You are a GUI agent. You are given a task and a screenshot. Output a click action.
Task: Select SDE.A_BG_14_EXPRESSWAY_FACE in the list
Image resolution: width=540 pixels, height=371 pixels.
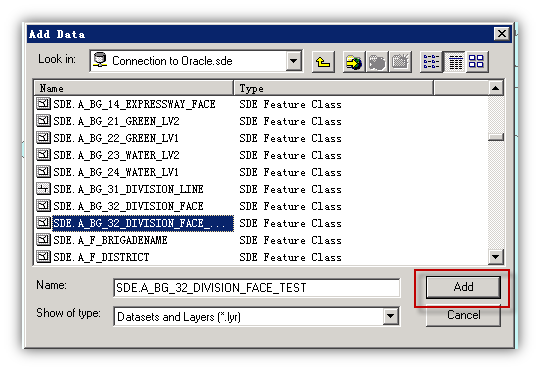pos(134,104)
